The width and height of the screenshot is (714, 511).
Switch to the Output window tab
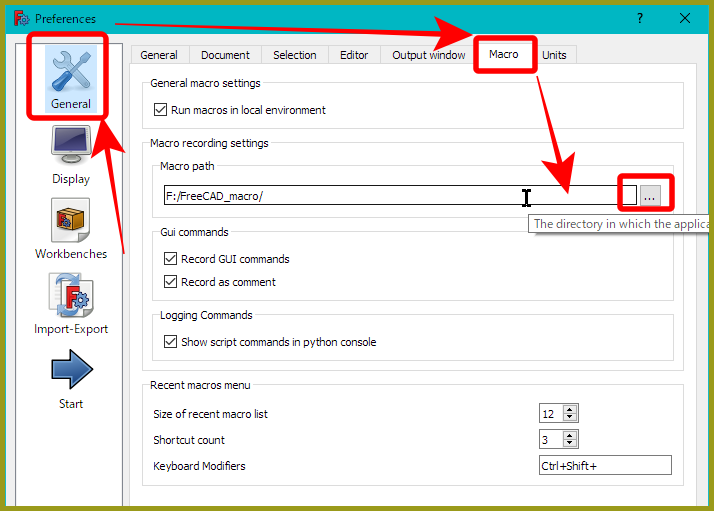click(x=428, y=55)
